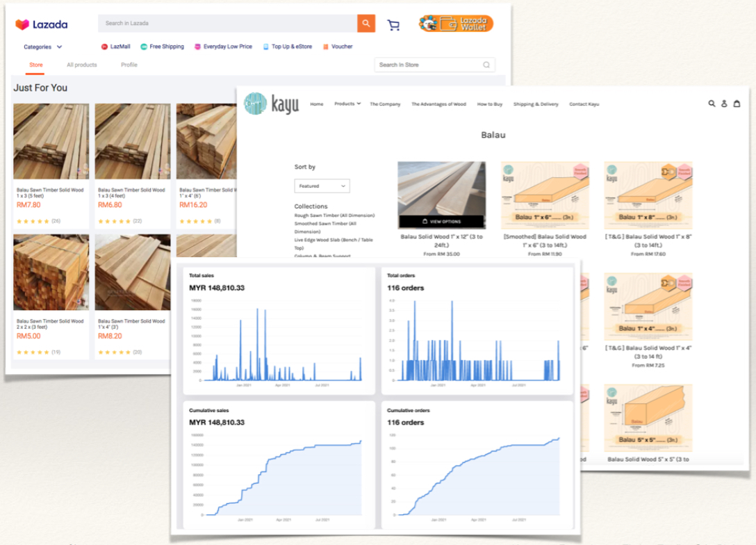Open the Free Shipping link
The width and height of the screenshot is (756, 545).
click(162, 47)
